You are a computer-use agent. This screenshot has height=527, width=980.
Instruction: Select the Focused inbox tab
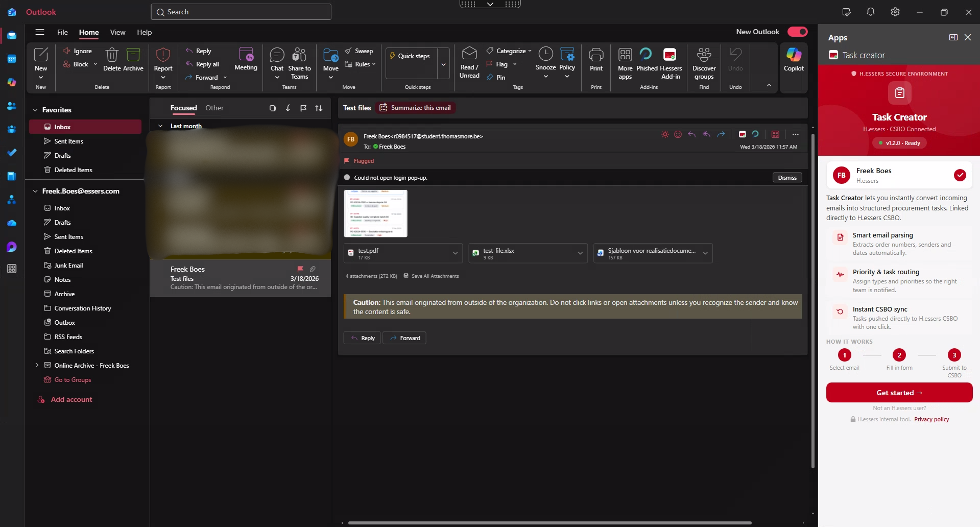[183, 108]
